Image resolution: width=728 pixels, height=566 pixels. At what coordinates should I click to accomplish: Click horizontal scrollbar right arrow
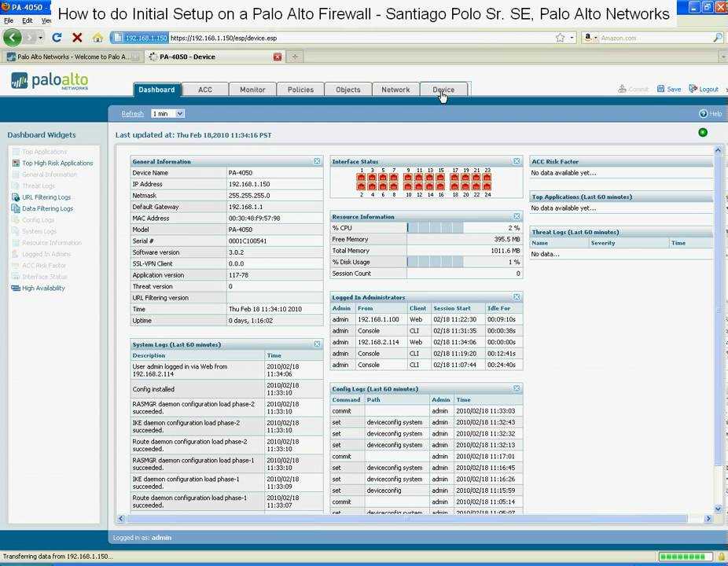(708, 519)
